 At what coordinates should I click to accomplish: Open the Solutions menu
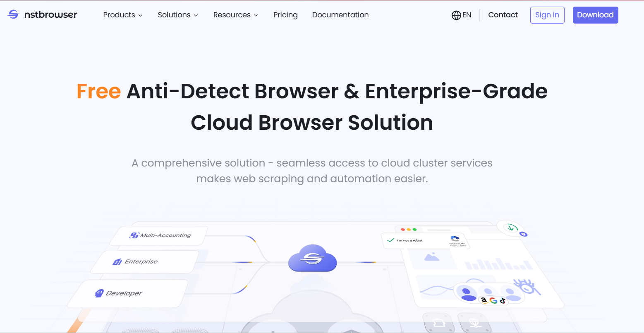click(178, 15)
